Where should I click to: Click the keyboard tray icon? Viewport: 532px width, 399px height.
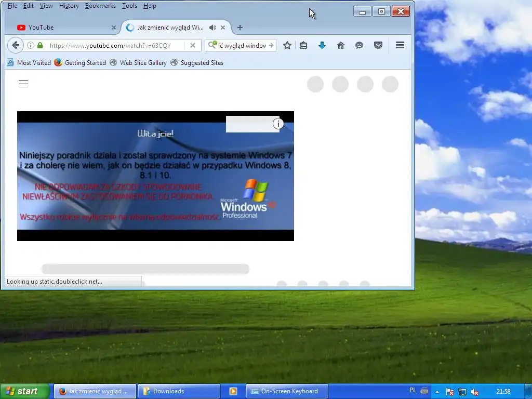pos(424,391)
